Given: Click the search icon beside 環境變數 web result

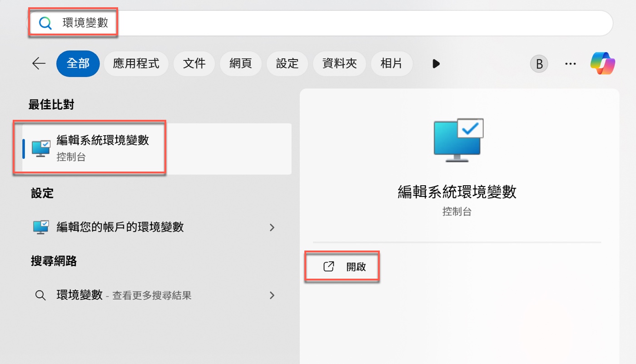Looking at the screenshot, I should pos(40,295).
